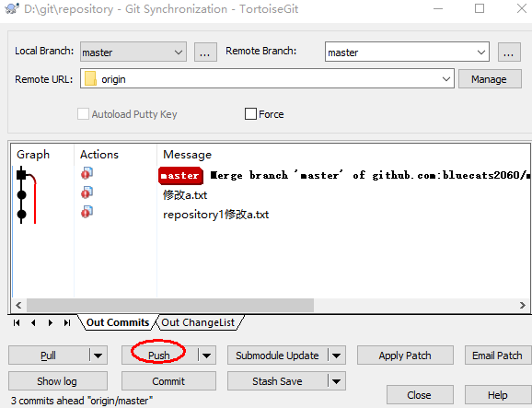Viewport: 532px width, 408px height.
Task: Jump to the last tab arrow
Action: coord(67,322)
